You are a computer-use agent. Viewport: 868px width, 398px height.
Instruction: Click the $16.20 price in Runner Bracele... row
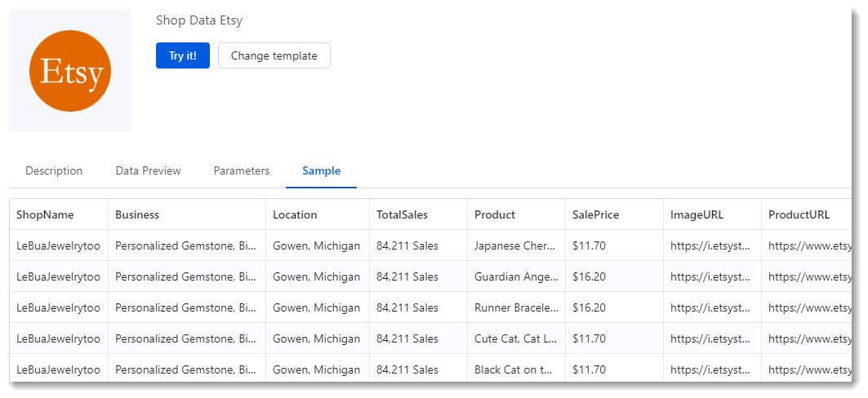tap(589, 308)
